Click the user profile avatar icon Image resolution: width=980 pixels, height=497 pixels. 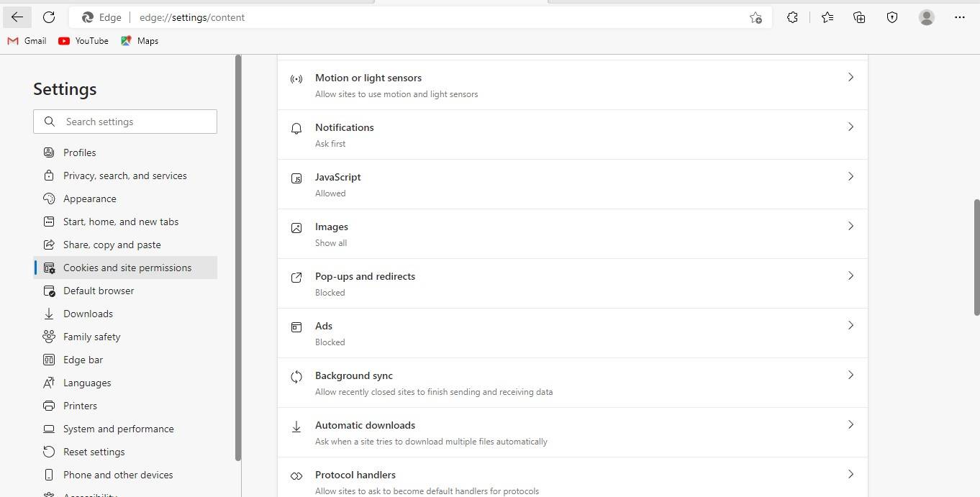pyautogui.click(x=926, y=17)
